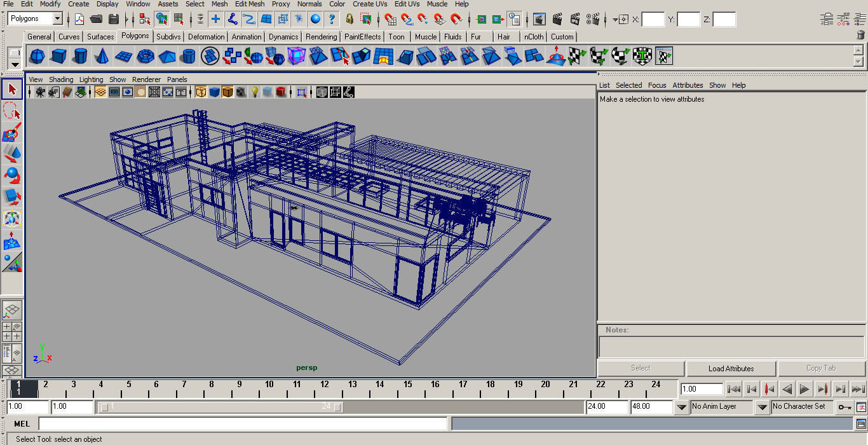
Task: Open the absolute transform input mode dropdown
Action: [620, 19]
